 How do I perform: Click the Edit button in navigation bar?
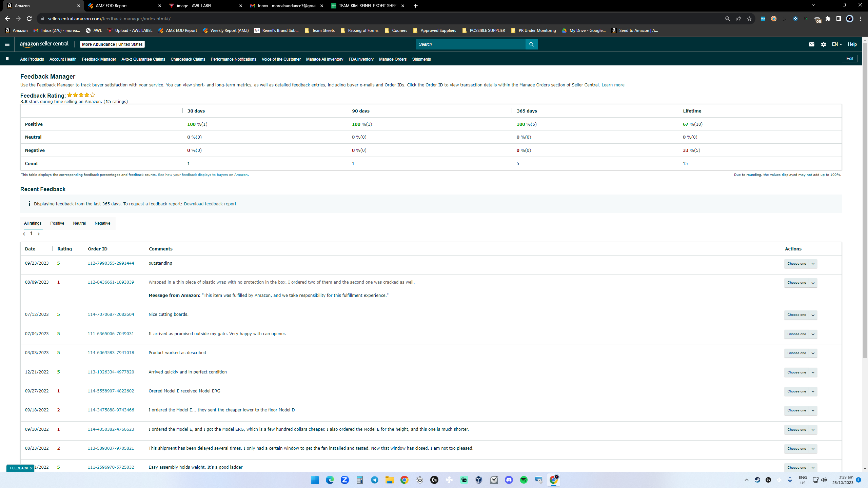[x=850, y=59]
